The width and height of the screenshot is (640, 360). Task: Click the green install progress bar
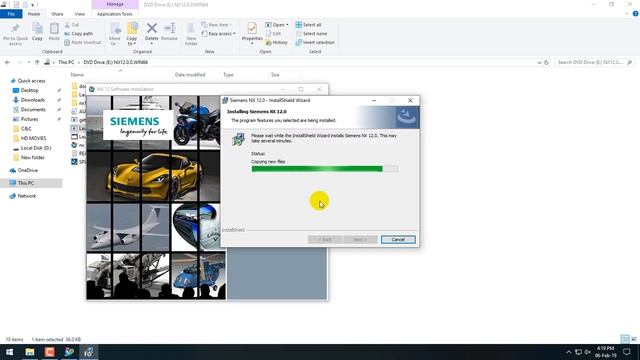324,169
